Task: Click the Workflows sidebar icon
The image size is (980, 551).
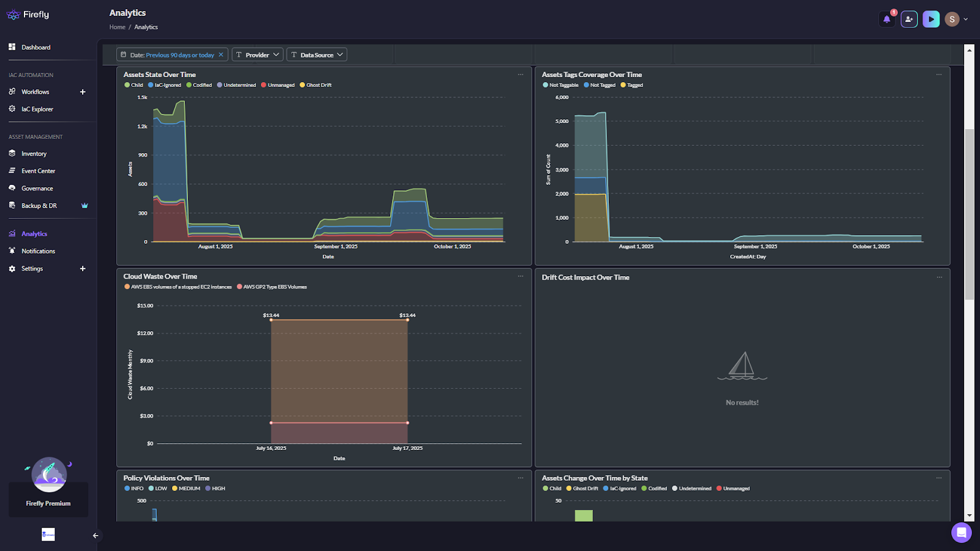Action: click(12, 91)
